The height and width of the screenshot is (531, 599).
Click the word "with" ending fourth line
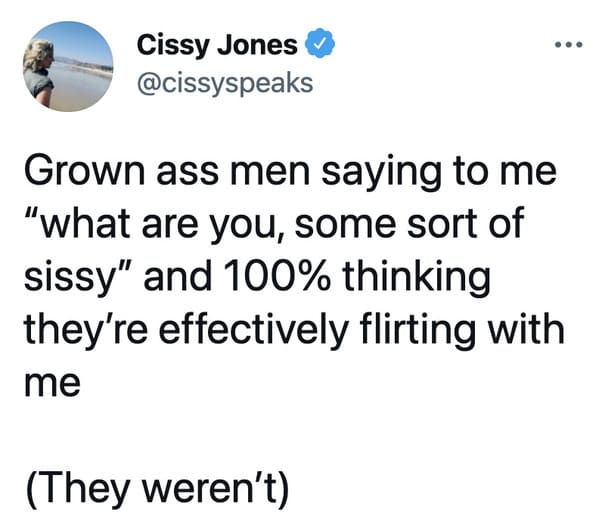(526, 328)
